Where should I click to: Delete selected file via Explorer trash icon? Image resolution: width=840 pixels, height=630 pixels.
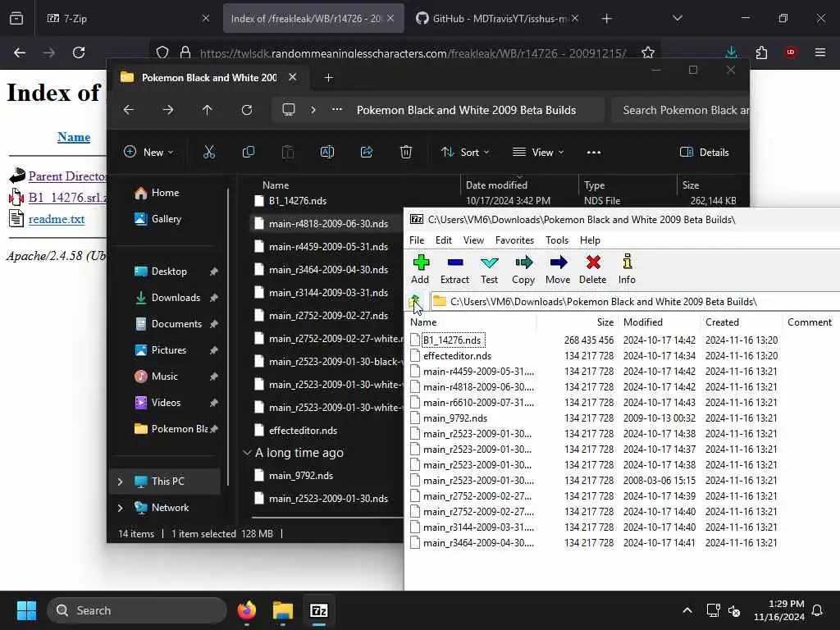point(406,152)
